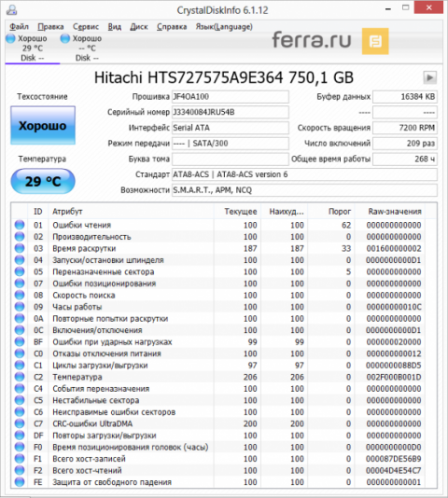
Task: Click the 29 °C temperature button
Action: [x=43, y=181]
